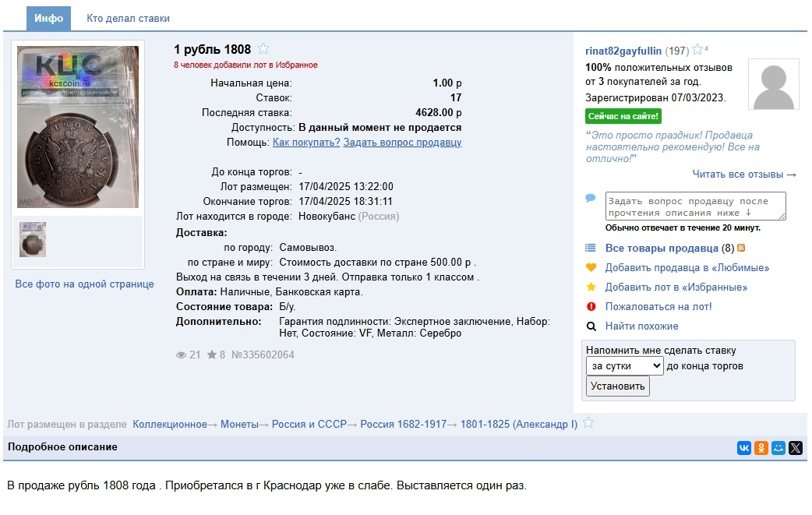Select the small coin thumbnail
The image size is (812, 515).
[x=33, y=239]
